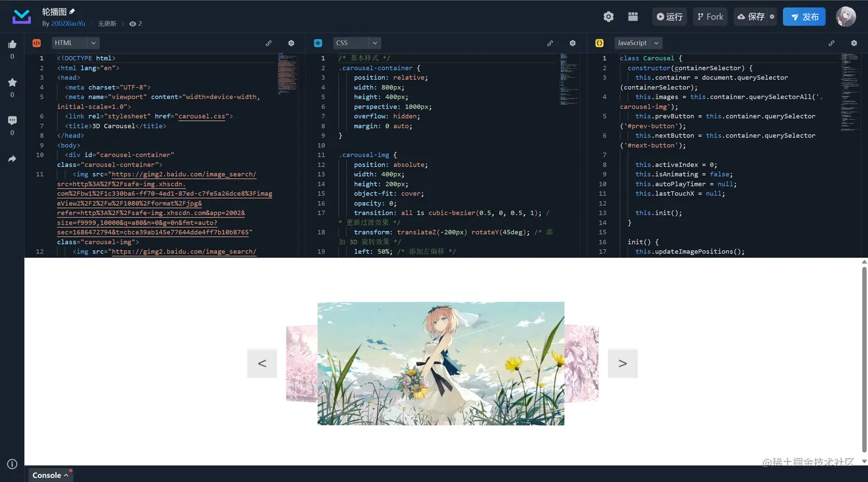868x482 pixels.
Task: Click "<!DOCTYPE html>" line in HTML editor
Action: point(86,58)
